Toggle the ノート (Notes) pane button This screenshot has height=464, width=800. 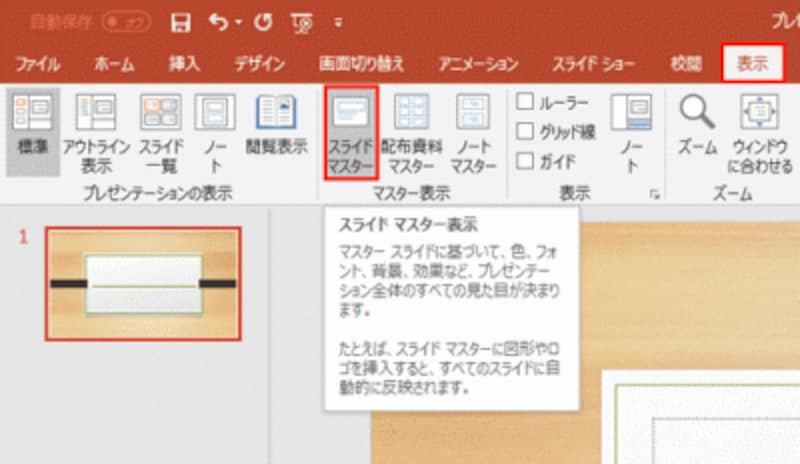[632, 134]
